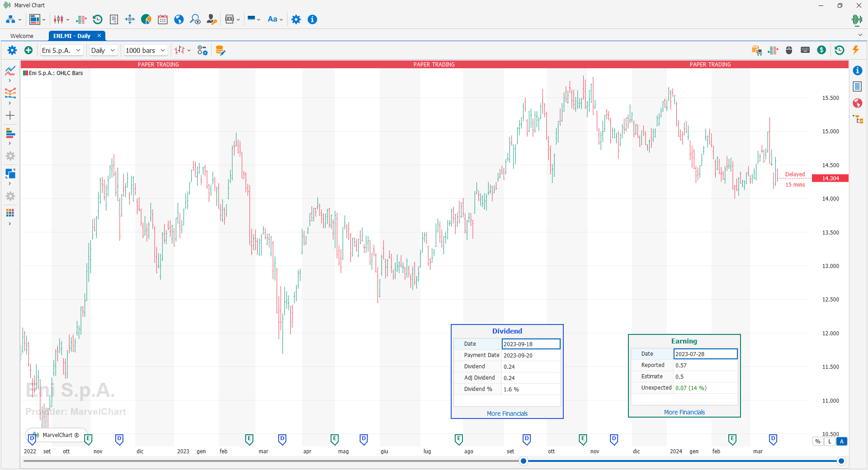This screenshot has width=868, height=470.
Task: Click the history clock icon in main toolbar
Action: [98, 19]
